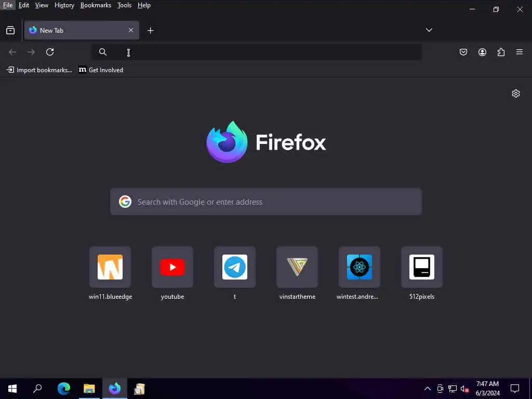Open the History menu
The height and width of the screenshot is (399, 532).
click(x=64, y=5)
